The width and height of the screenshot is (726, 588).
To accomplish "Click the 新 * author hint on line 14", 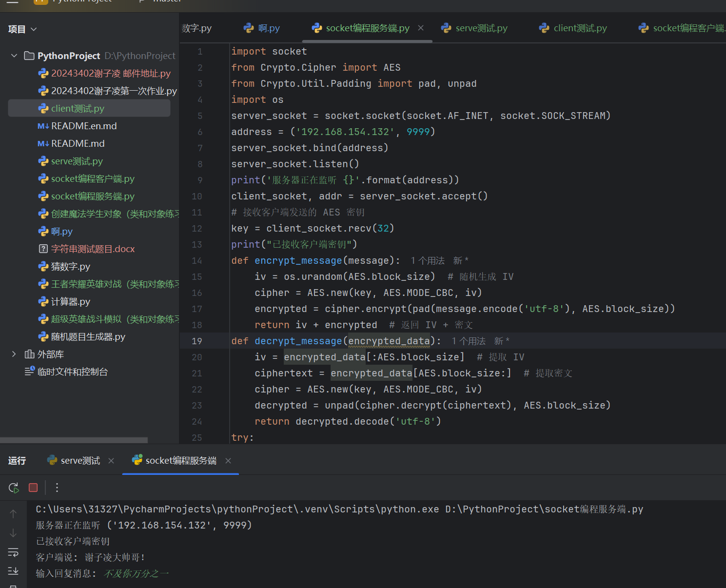I will click(x=461, y=261).
